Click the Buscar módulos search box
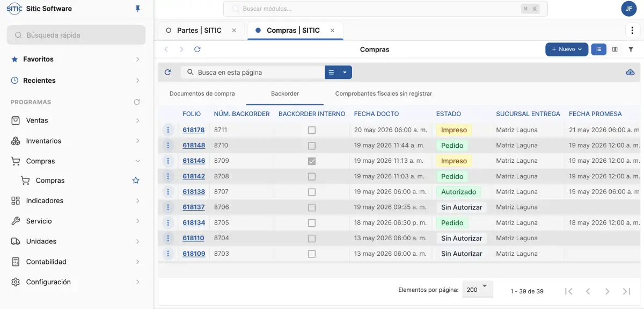The image size is (644, 309). 386,9
